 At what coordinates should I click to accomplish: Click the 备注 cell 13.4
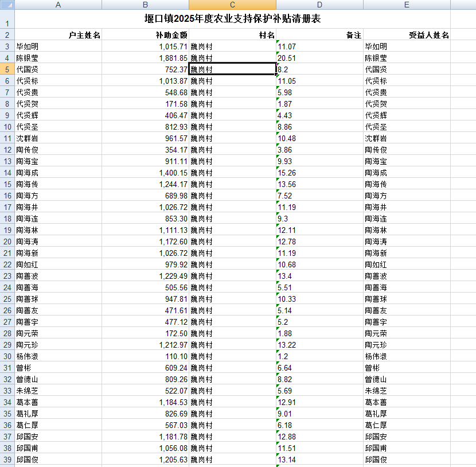(x=319, y=276)
